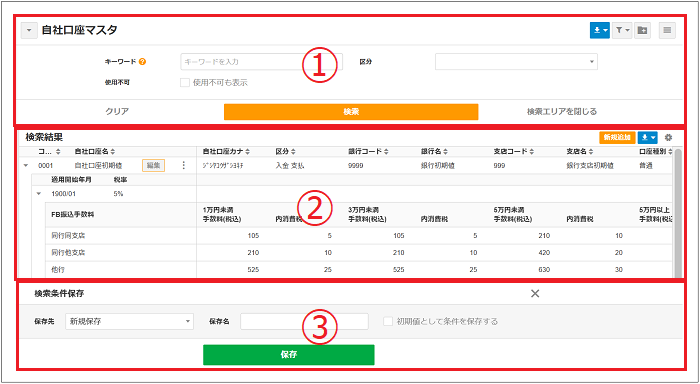Click the orange 検索 button

(351, 112)
